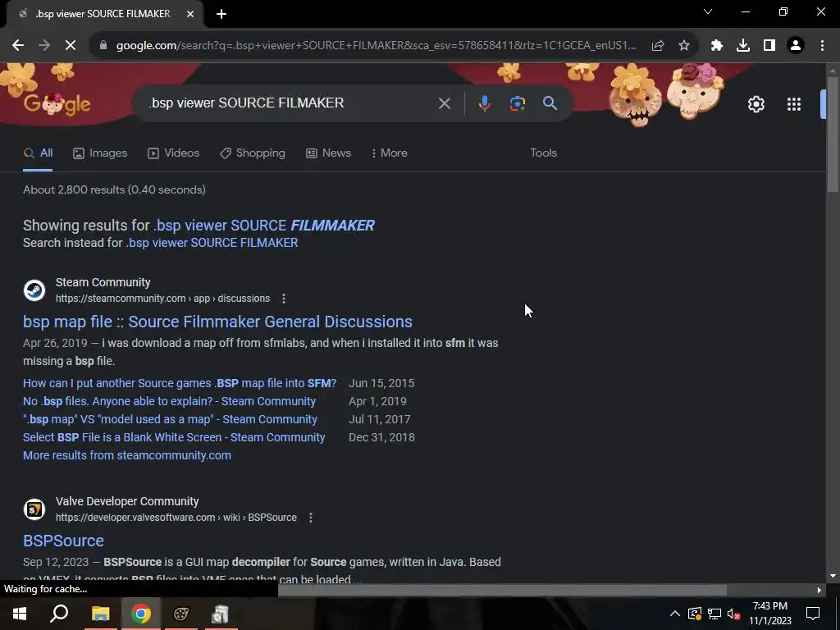Open File Explorer from the taskbar
The height and width of the screenshot is (630, 840).
100,614
